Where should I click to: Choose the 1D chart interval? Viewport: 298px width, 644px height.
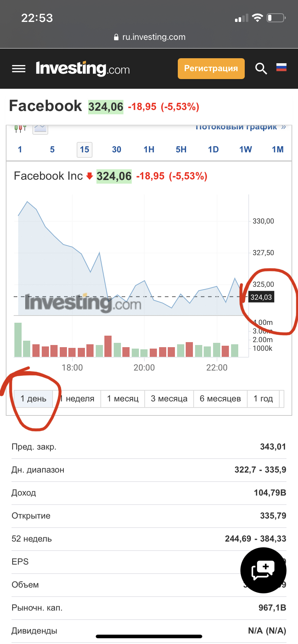(213, 149)
